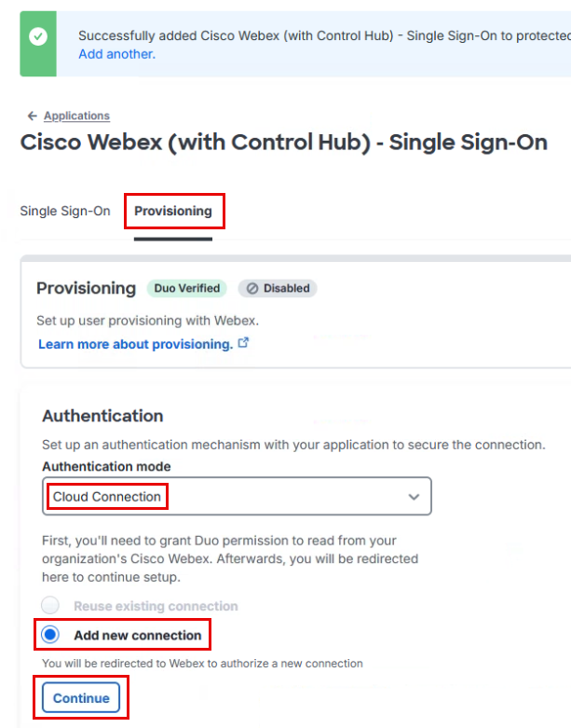Screen dimensions: 571x728
Task: Click the Successfully added banner message
Action: click(317, 36)
